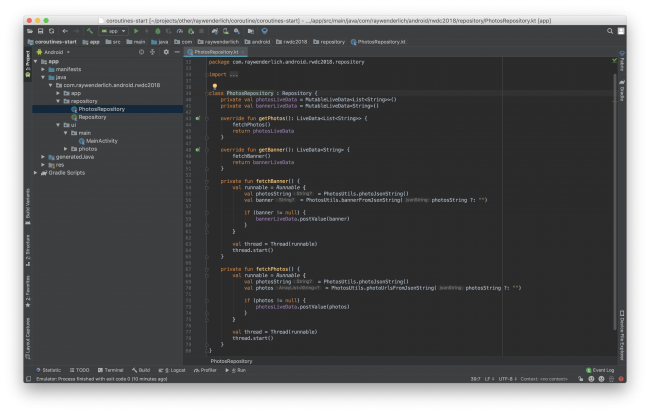The height and width of the screenshot is (414, 650).
Task: Expand the manifests folder
Action: 43,69
